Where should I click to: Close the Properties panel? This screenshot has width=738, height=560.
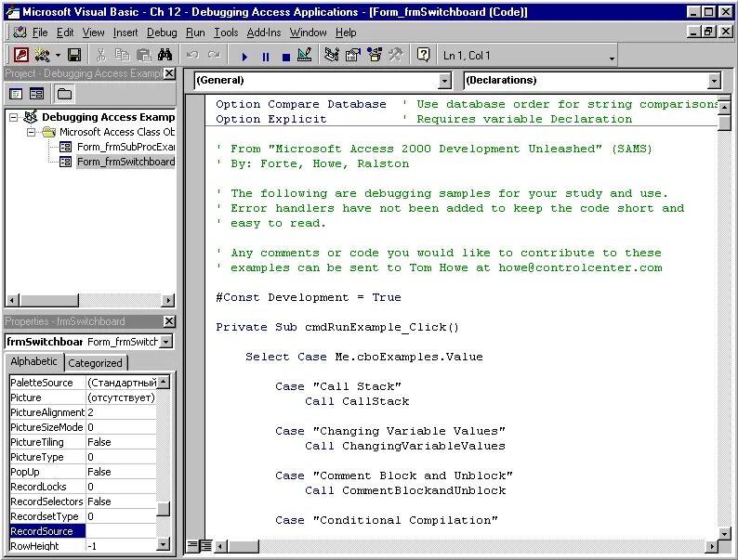coord(169,321)
